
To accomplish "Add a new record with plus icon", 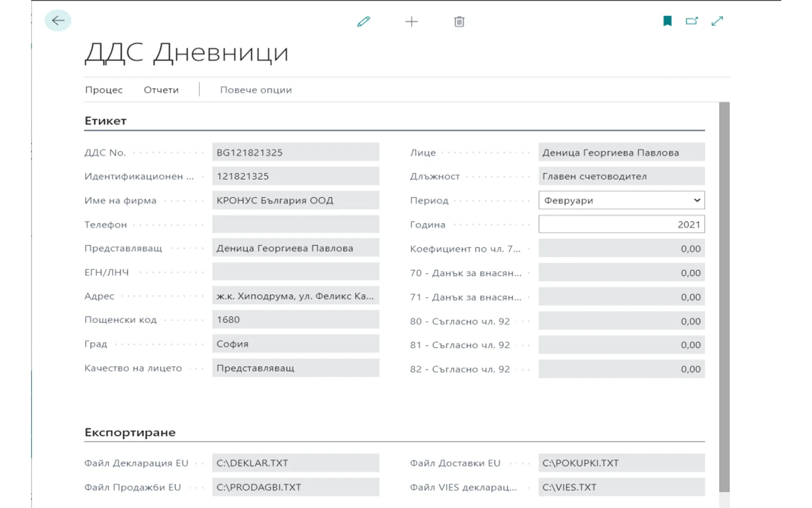I will [x=412, y=21].
